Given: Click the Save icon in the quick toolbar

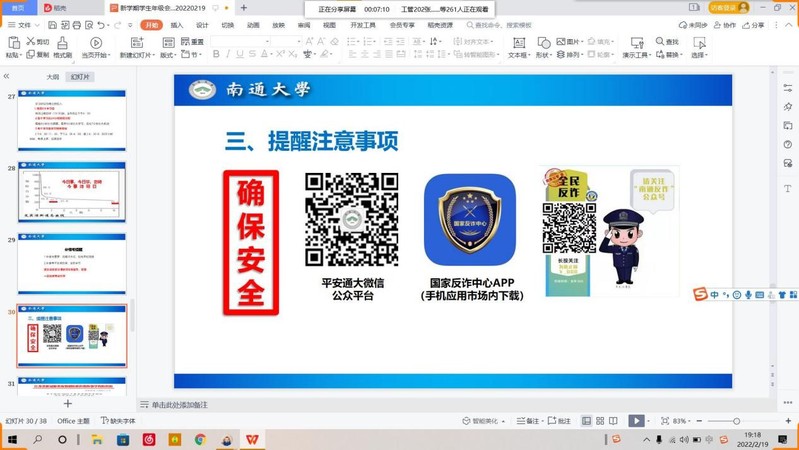Looking at the screenshot, I should click(52, 25).
